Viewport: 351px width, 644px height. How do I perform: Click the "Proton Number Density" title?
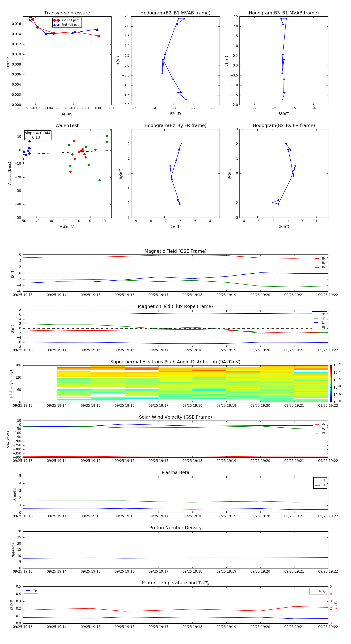(175, 528)
